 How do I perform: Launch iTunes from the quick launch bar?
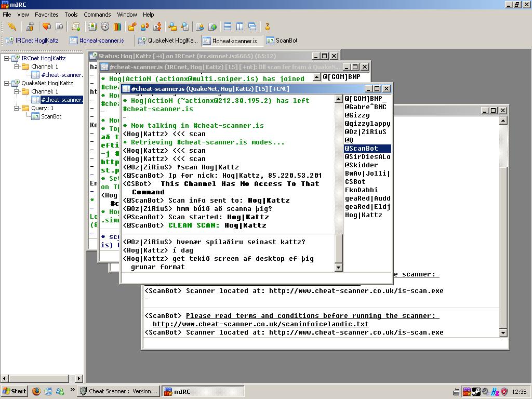48,391
